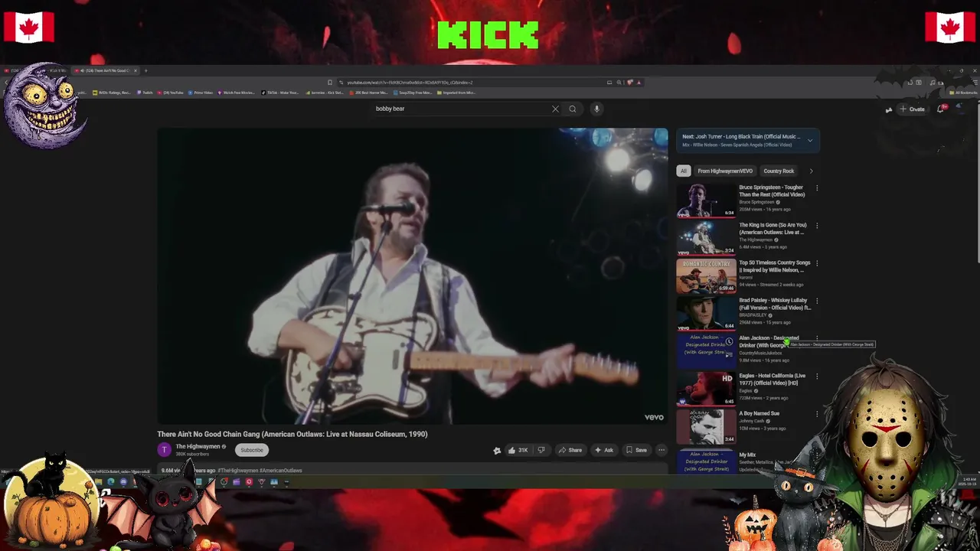Screen dimensions: 980x551
Task: Click the #TheHighwaymen hashtag link
Action: [x=238, y=471]
